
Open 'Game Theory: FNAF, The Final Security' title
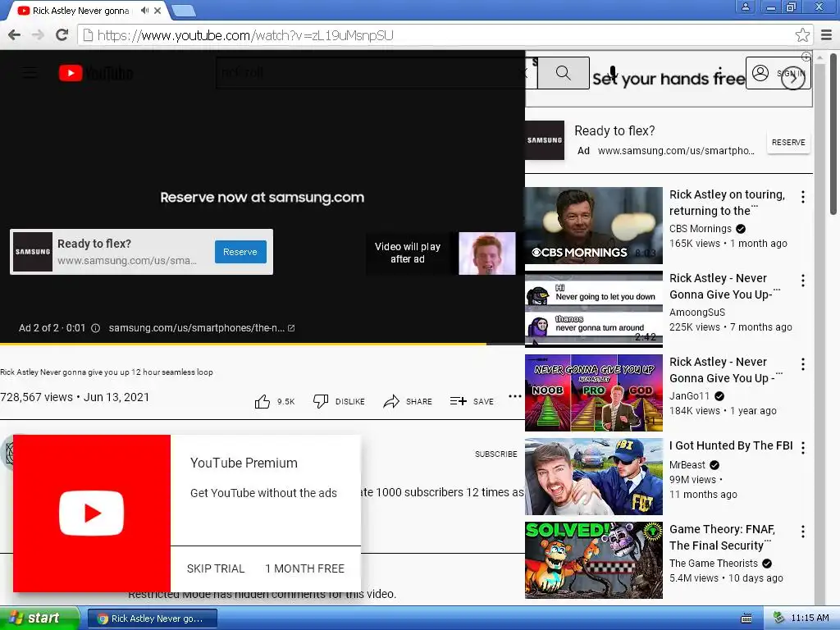[x=722, y=537]
